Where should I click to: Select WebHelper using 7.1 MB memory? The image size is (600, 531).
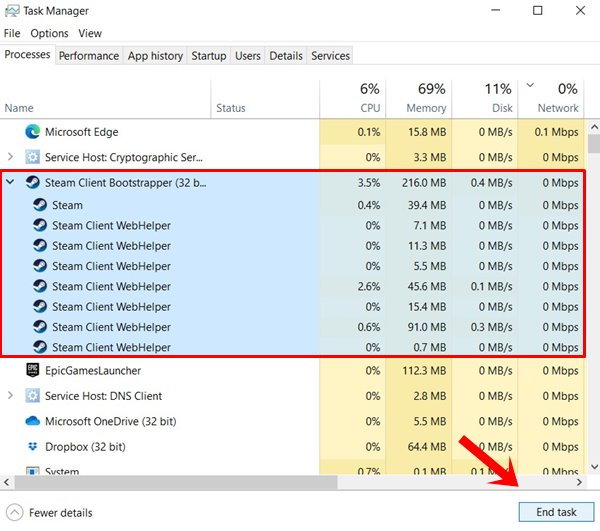pos(292,225)
